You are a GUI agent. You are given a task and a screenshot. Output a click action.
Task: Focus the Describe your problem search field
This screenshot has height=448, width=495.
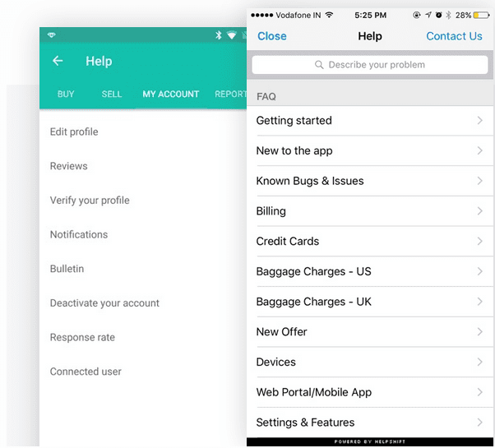[370, 65]
